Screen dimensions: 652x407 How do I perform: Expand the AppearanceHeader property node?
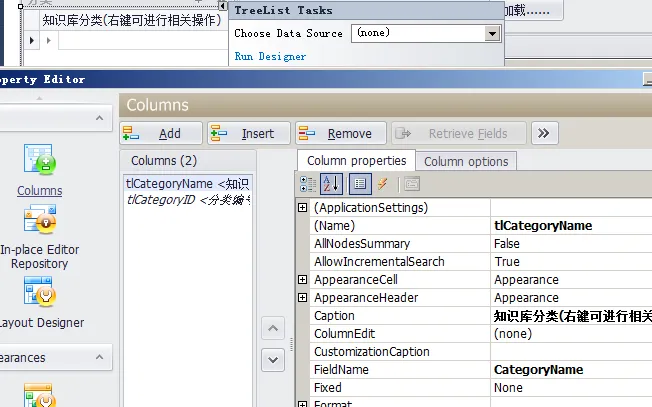[303, 298]
